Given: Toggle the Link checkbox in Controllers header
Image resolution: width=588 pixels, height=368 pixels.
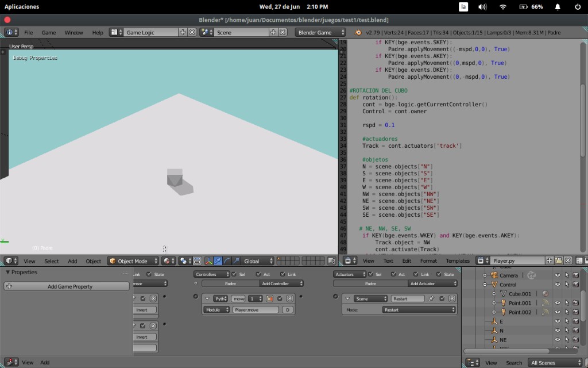Looking at the screenshot, I should pos(284,274).
